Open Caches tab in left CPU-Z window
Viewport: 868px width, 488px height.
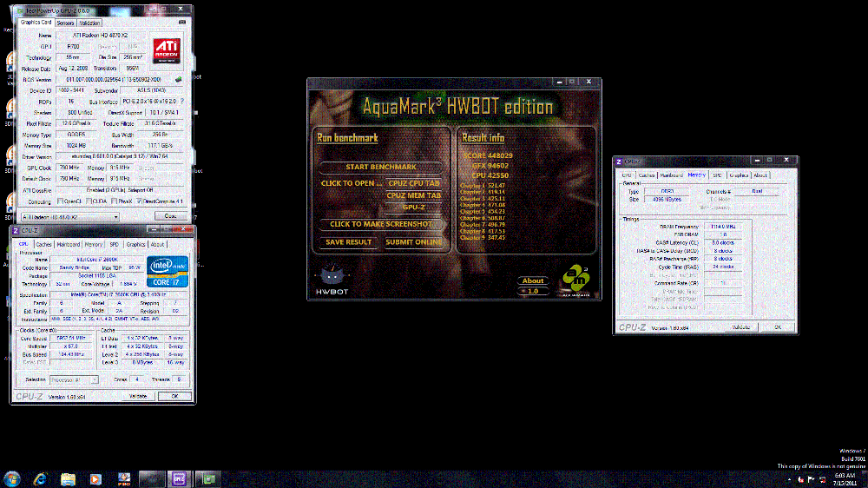click(43, 244)
